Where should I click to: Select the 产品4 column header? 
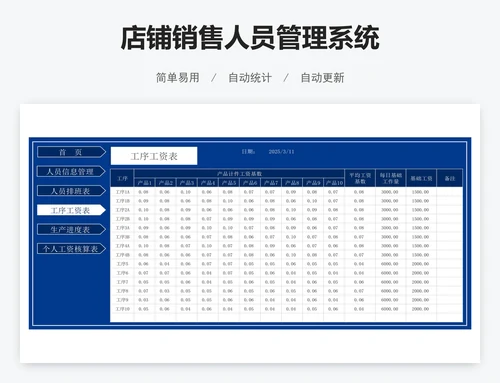tap(208, 183)
